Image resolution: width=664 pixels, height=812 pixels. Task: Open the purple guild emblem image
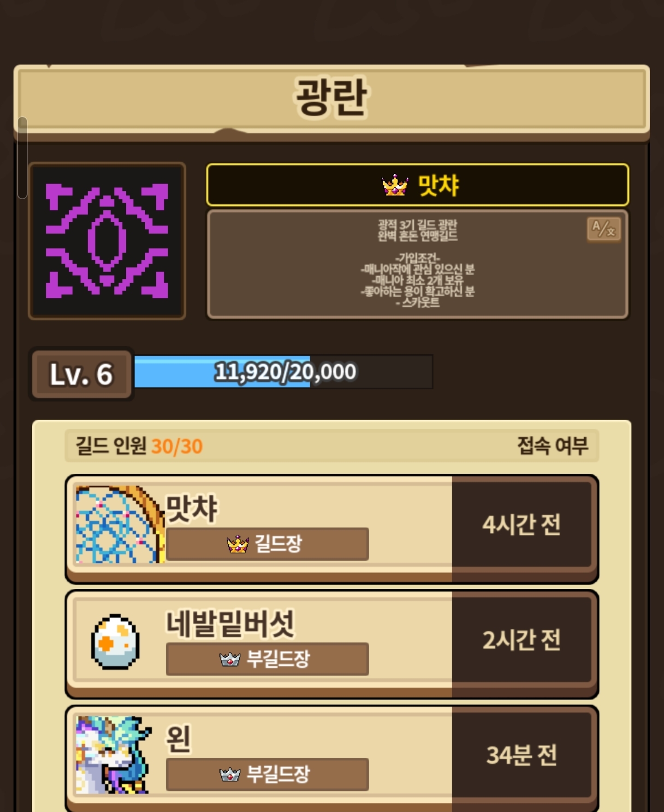pos(107,241)
